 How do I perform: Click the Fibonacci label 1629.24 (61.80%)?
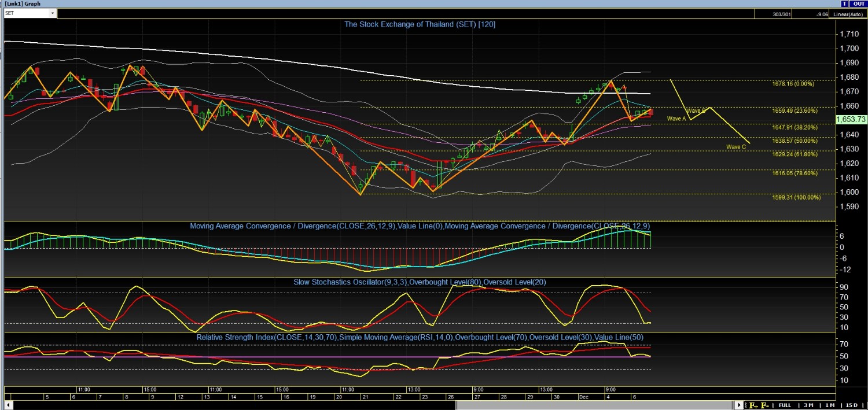click(795, 154)
